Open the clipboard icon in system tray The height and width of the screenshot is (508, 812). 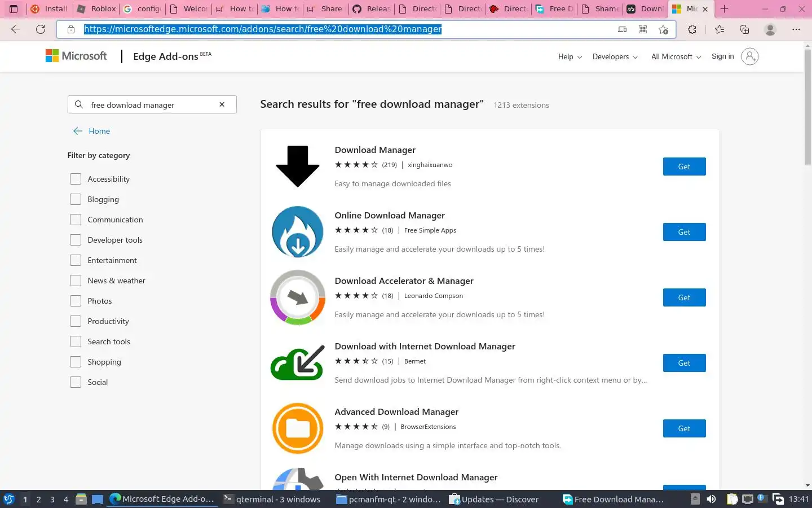click(732, 499)
